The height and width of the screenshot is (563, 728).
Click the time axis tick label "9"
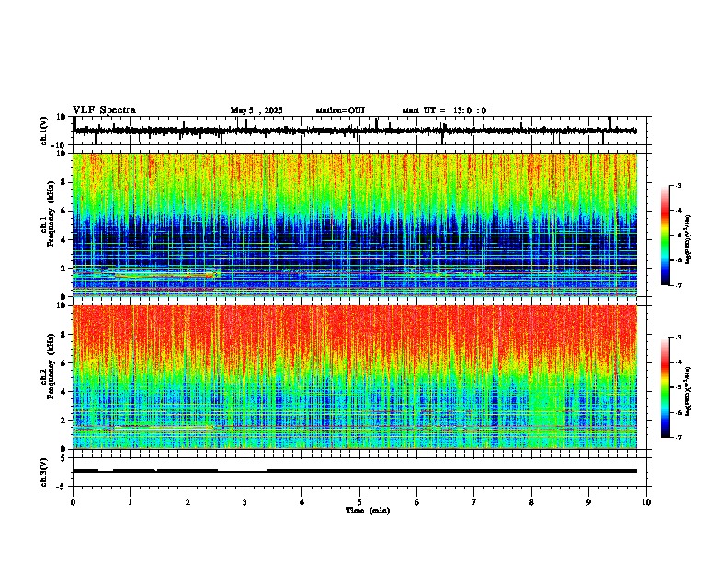tap(588, 502)
